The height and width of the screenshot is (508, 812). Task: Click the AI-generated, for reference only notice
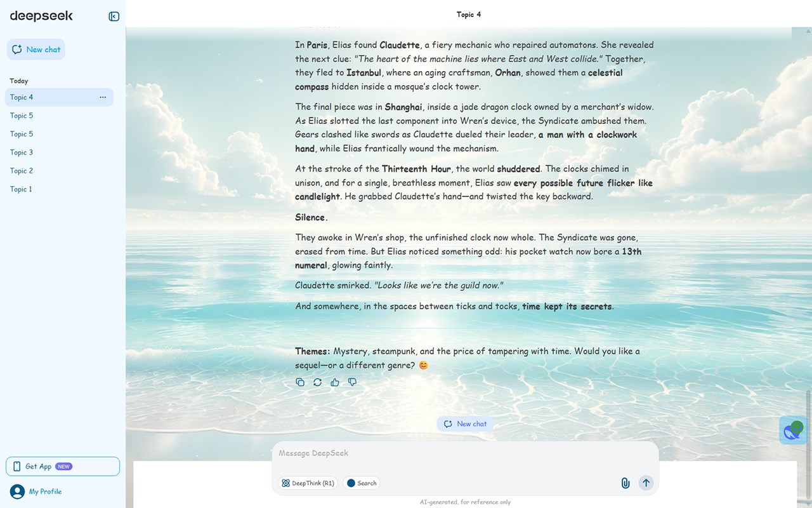tap(465, 502)
